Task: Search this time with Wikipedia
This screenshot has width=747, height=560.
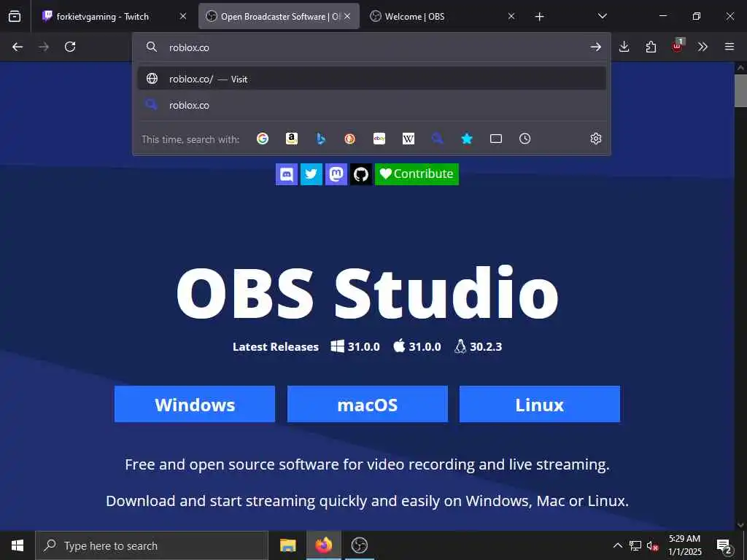Action: point(409,139)
